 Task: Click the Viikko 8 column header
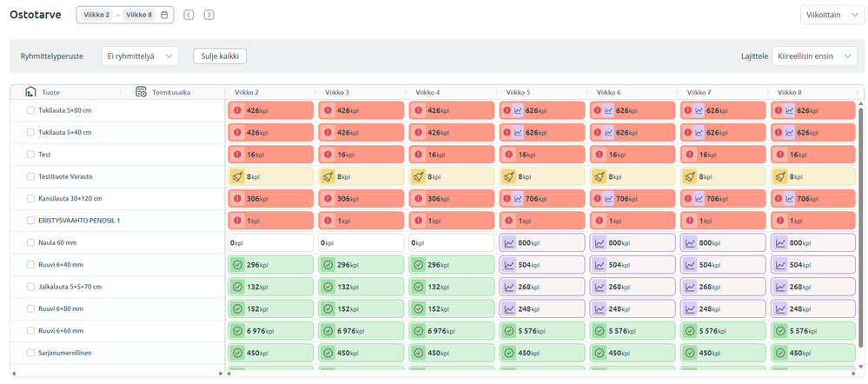pyautogui.click(x=790, y=92)
